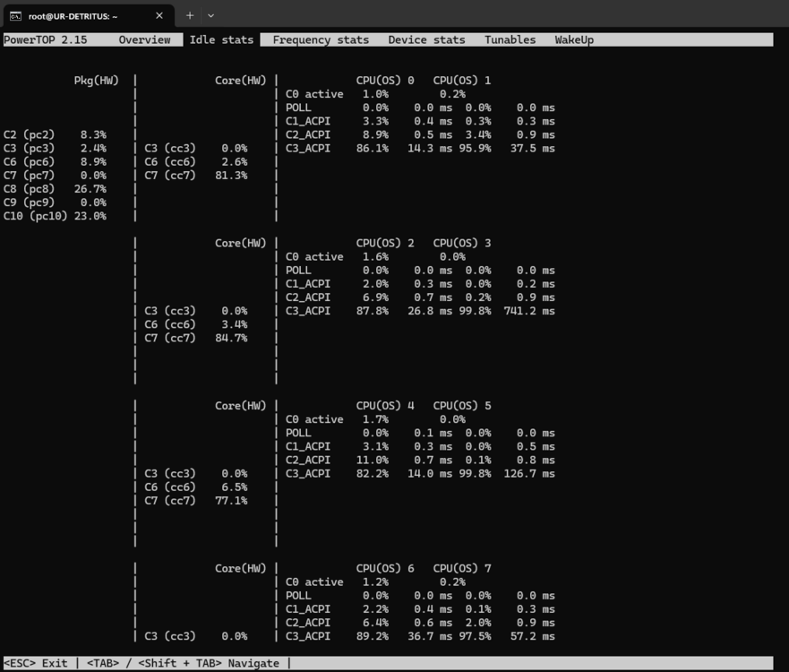Viewport: 789px width, 672px height.
Task: Open a new terminal tab with plus icon
Action: pos(190,15)
